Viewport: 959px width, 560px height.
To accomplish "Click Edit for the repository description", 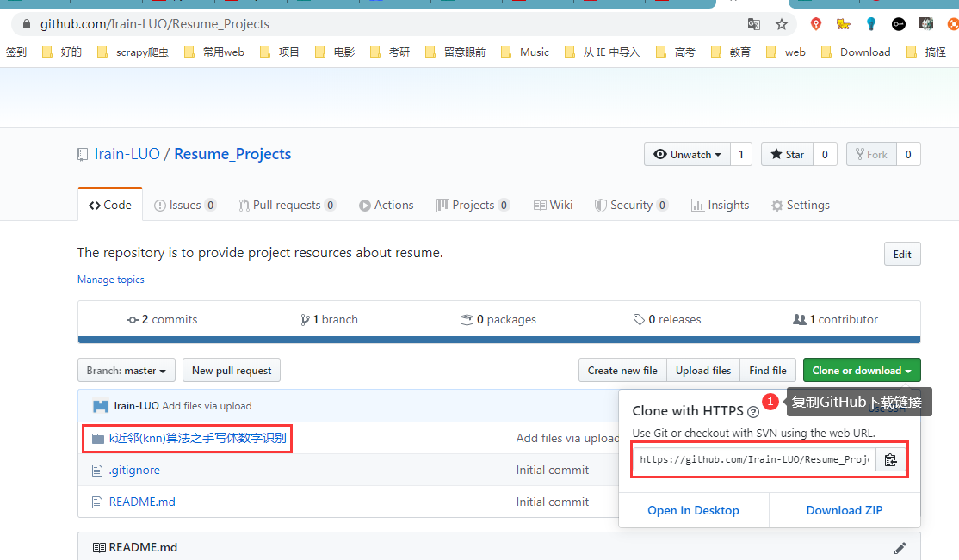I will click(x=902, y=255).
